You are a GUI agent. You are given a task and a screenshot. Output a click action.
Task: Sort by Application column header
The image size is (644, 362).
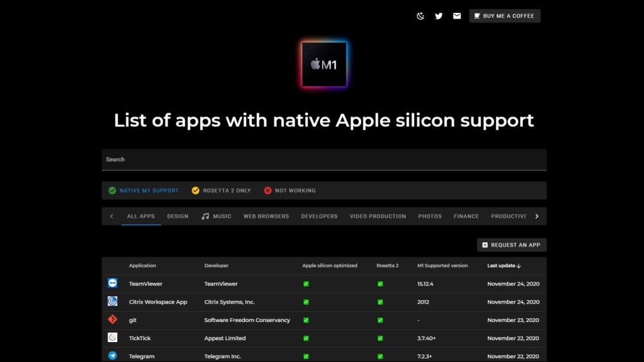142,266
